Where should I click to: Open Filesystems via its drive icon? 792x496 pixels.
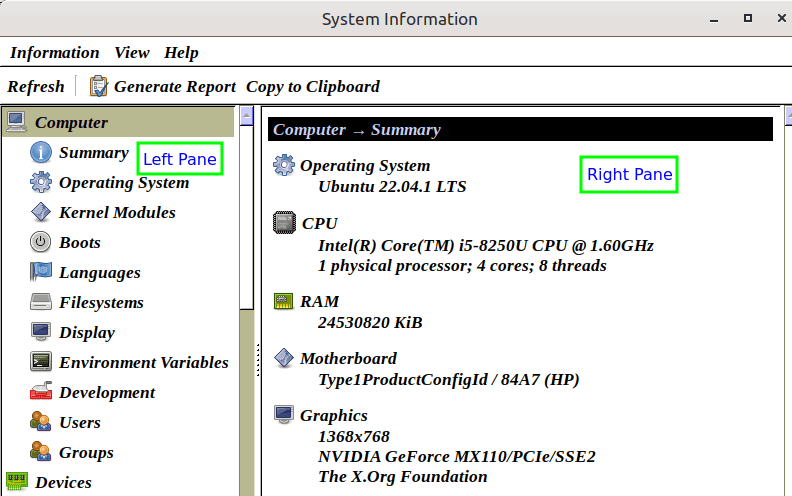click(x=41, y=303)
